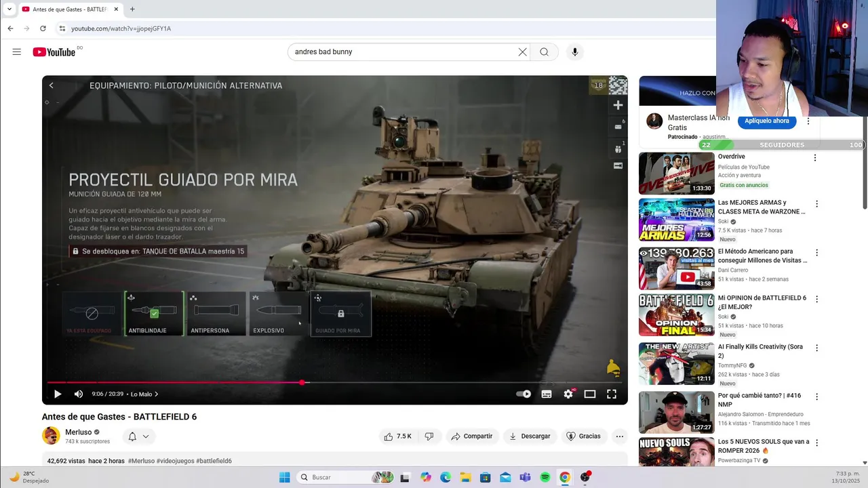Select the 'Antes de que Gastes' browser tab
The width and height of the screenshot is (868, 488).
coord(70,9)
